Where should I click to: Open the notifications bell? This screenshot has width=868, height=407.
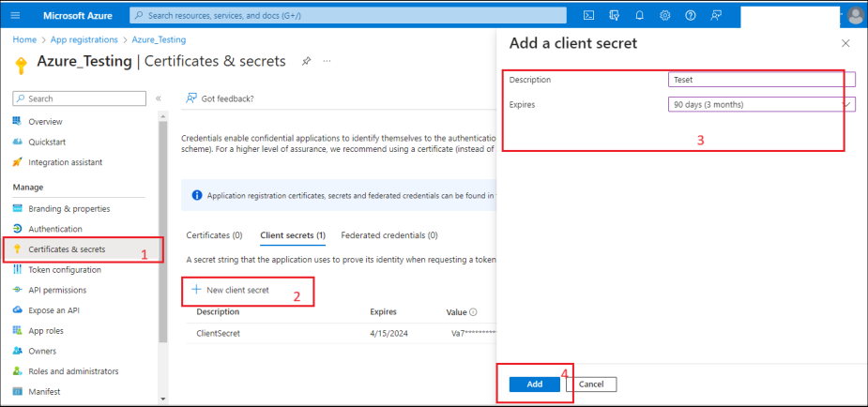(x=640, y=15)
